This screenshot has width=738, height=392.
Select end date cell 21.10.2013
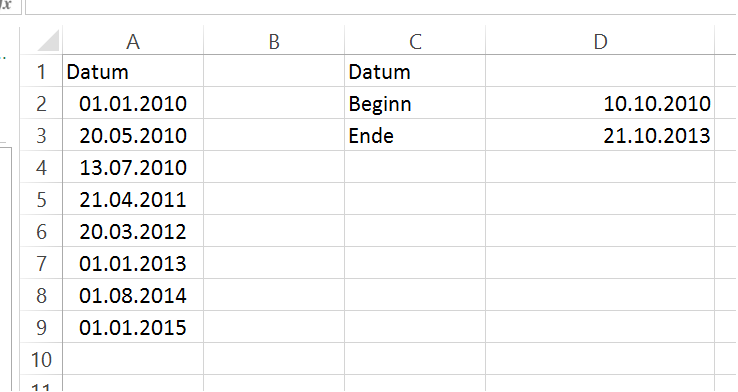coord(600,136)
